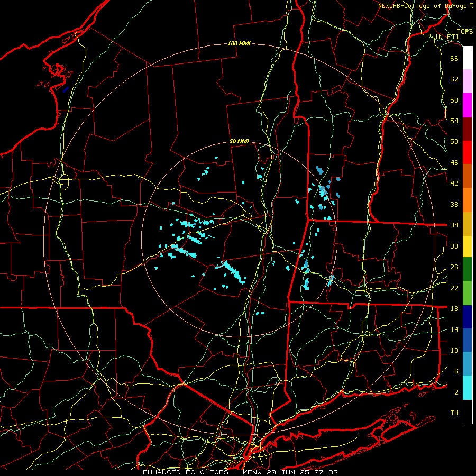This screenshot has width=476, height=476.
Task: Click the cyan swatch between 6 and 2
Action: (x=467, y=388)
